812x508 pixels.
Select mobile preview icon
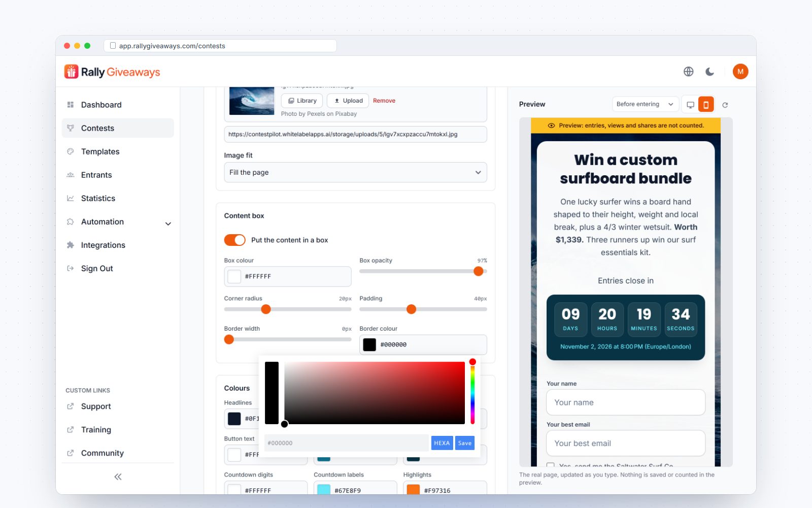706,105
